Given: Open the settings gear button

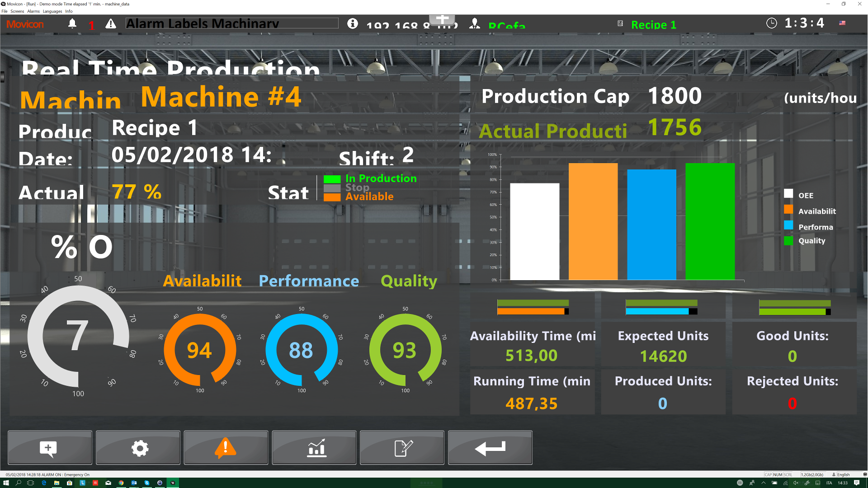Looking at the screenshot, I should (138, 448).
